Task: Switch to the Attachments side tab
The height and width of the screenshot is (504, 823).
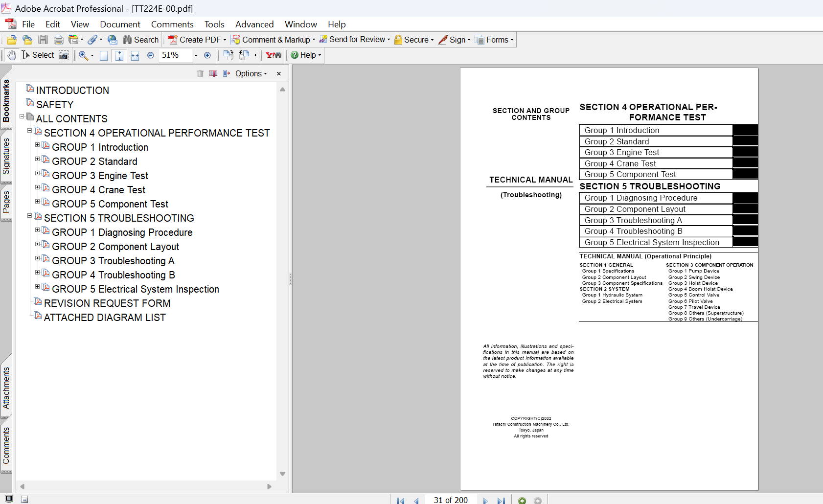Action: 6,388
